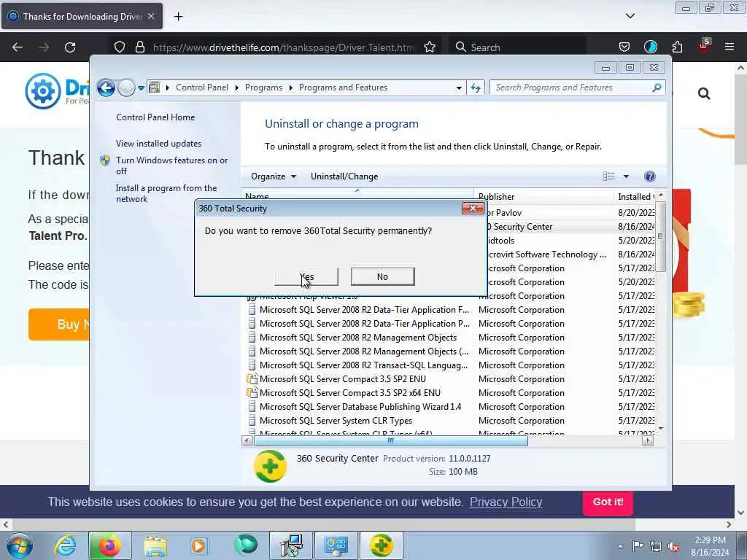Open the Firefox hamburger menu
This screenshot has height=560, width=747.
click(729, 47)
